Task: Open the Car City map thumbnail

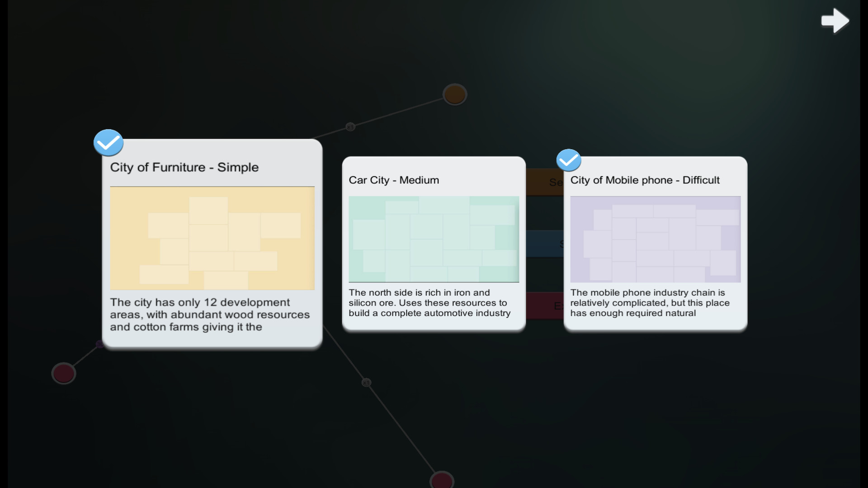Action: (x=434, y=239)
